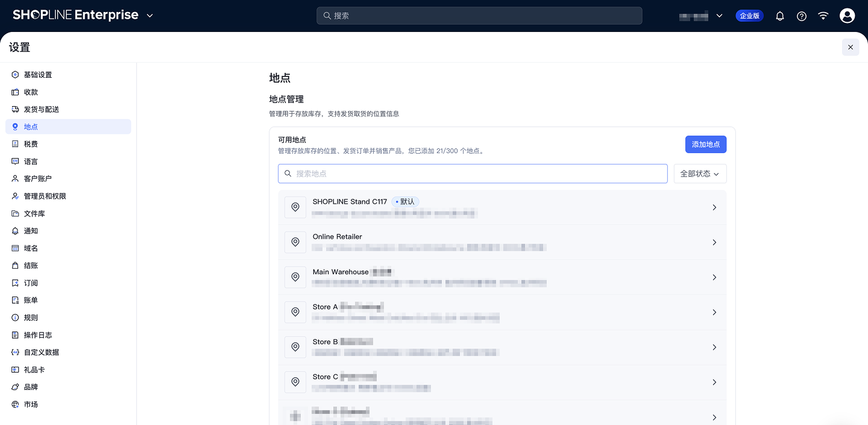The width and height of the screenshot is (868, 425).
Task: Open 结账 checkout settings
Action: pyautogui.click(x=68, y=266)
